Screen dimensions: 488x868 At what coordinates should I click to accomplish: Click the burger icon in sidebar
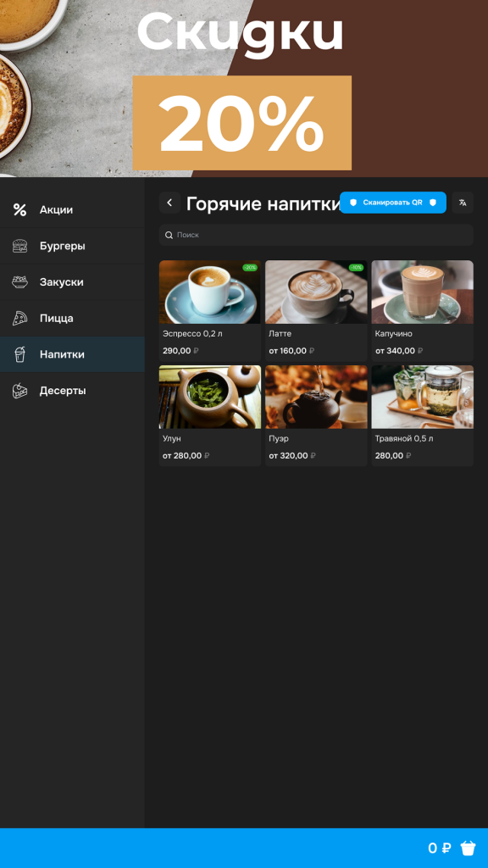20,246
